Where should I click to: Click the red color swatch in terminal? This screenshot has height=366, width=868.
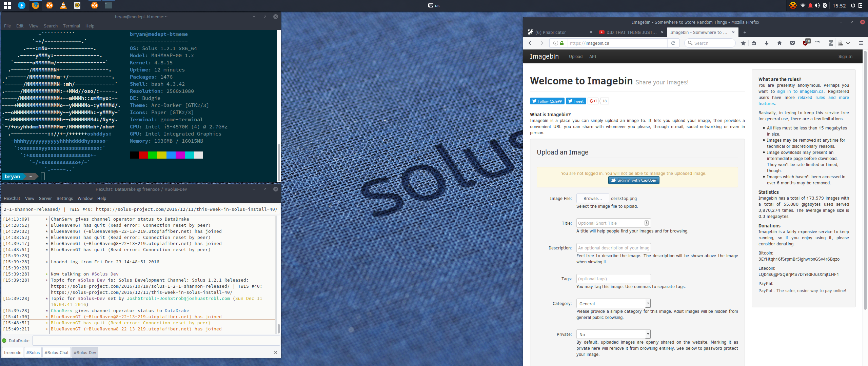point(143,155)
